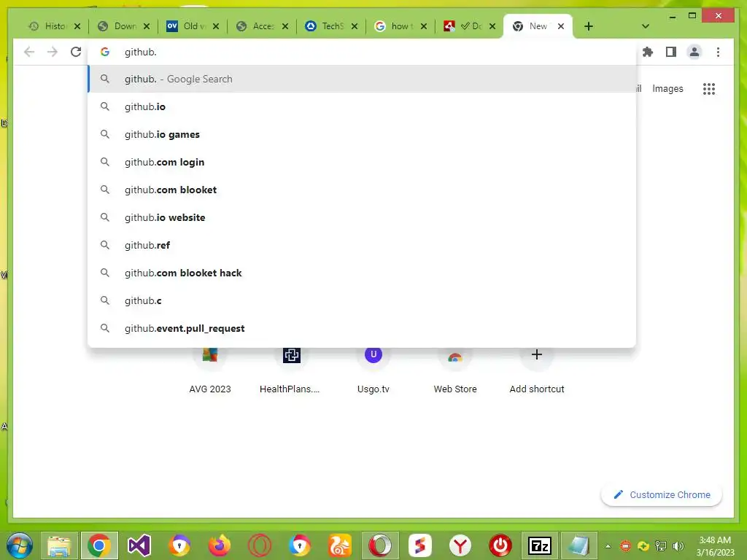747x560 pixels.
Task: Toggle the Chrome side panel icon
Action: [x=671, y=52]
